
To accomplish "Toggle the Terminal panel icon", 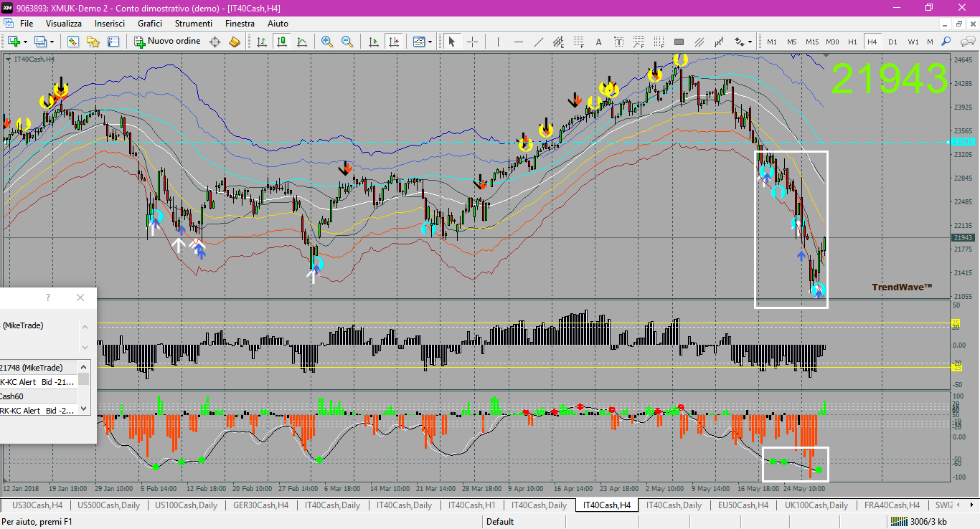I will click(113, 42).
